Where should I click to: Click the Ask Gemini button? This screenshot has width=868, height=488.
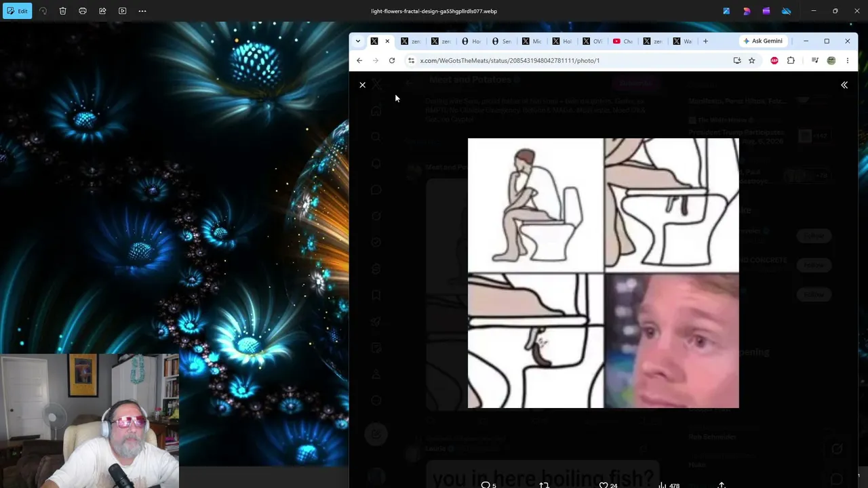763,41
